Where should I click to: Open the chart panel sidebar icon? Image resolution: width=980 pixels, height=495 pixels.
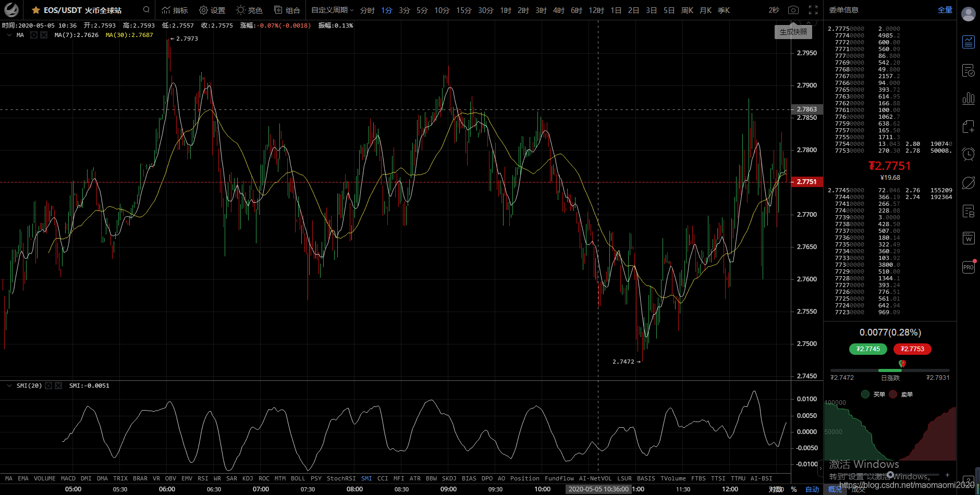[969, 42]
